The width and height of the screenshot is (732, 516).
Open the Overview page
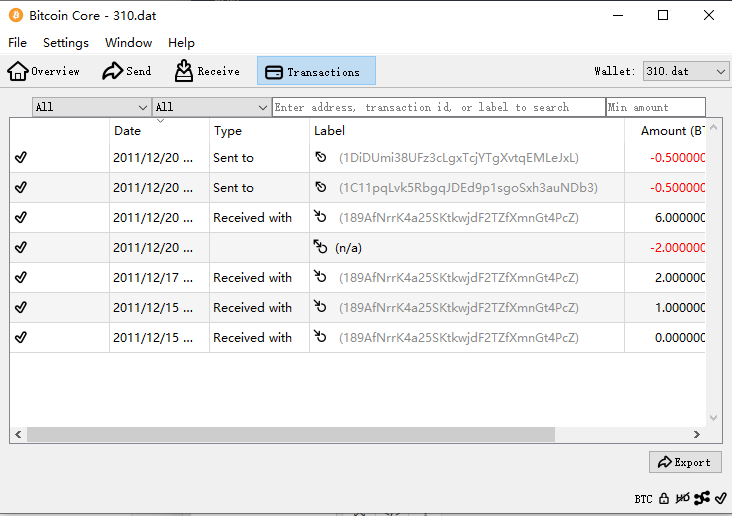[44, 71]
